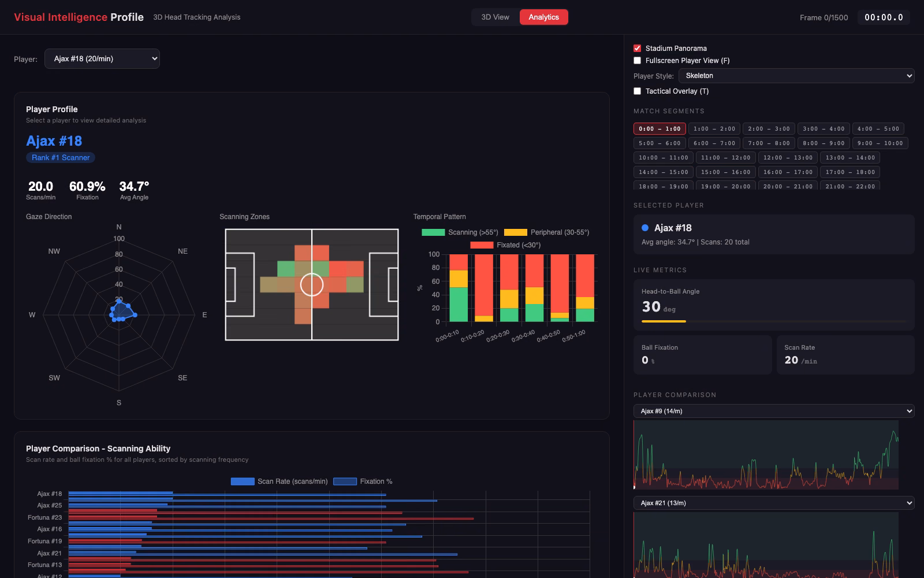The image size is (924, 578).
Task: Toggle the Scanning (>55°) legend swatch
Action: tap(433, 232)
